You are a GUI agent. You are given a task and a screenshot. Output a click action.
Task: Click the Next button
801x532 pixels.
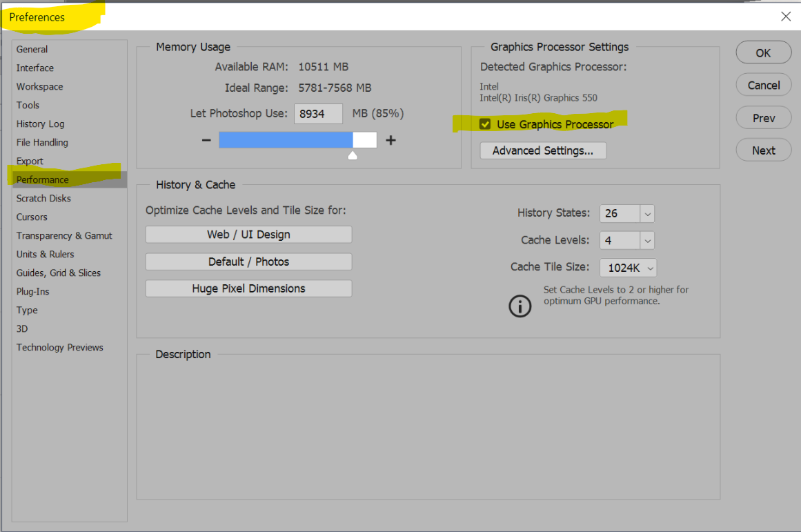(x=764, y=150)
